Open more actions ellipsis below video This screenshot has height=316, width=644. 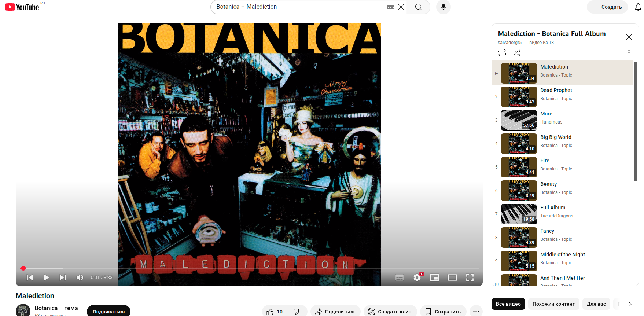(476, 312)
